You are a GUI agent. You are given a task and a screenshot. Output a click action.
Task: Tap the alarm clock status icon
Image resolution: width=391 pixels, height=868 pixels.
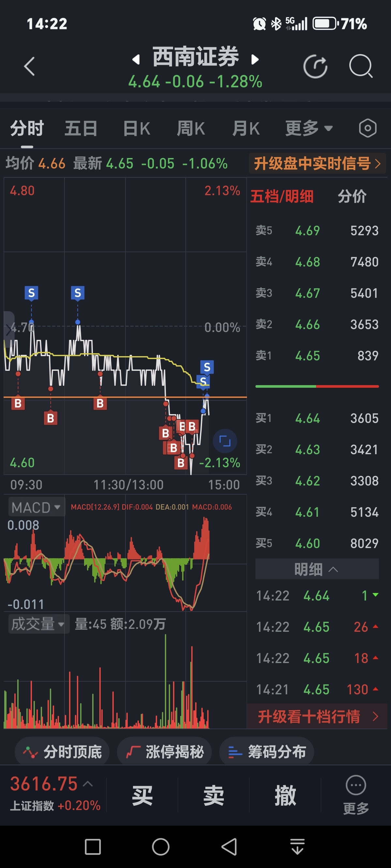click(x=259, y=23)
